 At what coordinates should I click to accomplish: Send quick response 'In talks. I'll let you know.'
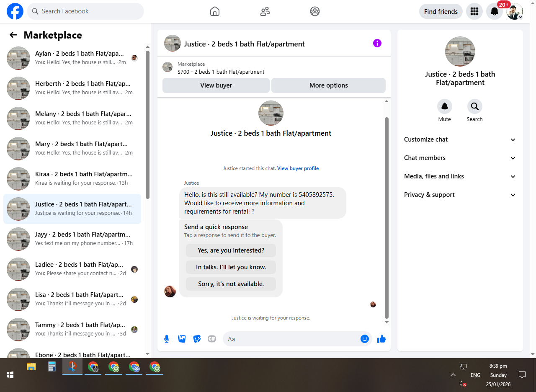[x=231, y=267]
